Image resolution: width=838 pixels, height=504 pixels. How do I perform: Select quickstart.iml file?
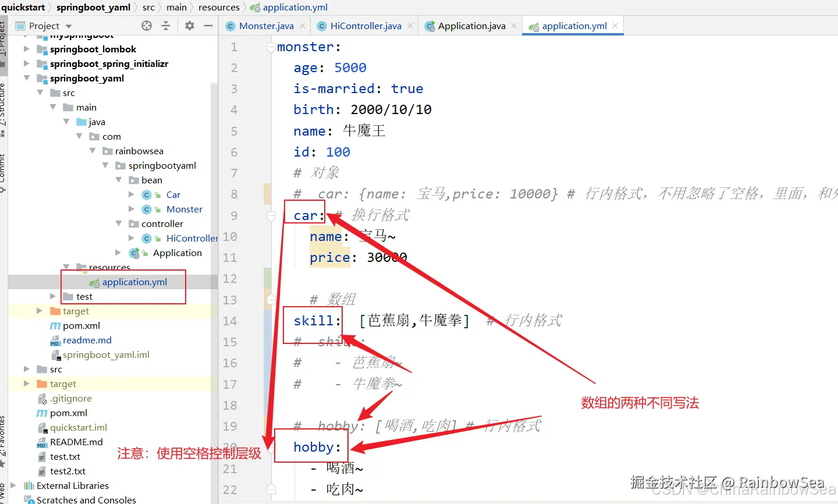79,427
